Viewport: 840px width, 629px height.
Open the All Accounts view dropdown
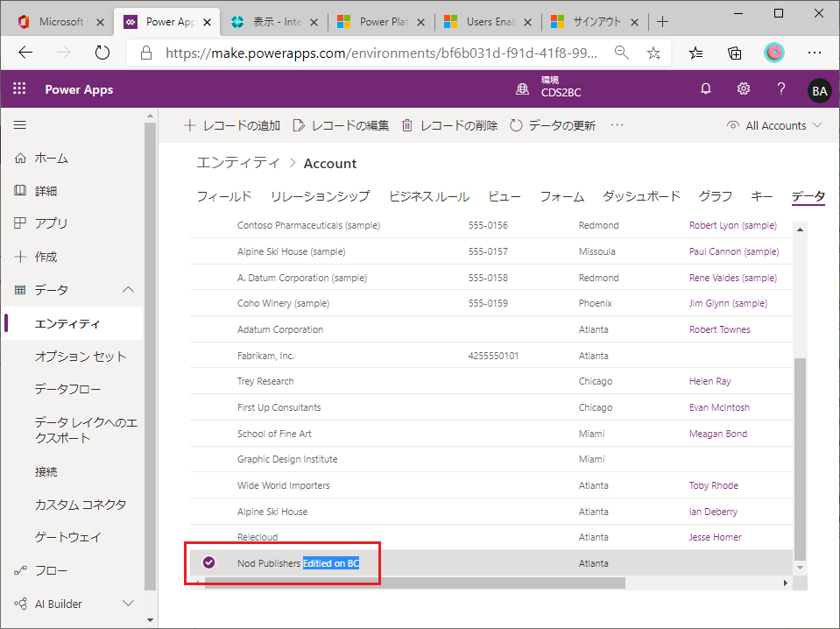[x=774, y=125]
